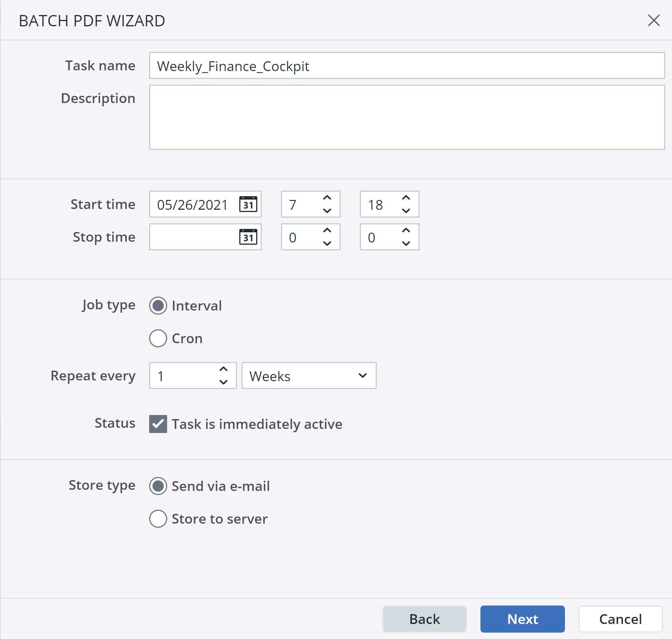Select Send via e-mail option
The height and width of the screenshot is (639, 672).
click(158, 486)
